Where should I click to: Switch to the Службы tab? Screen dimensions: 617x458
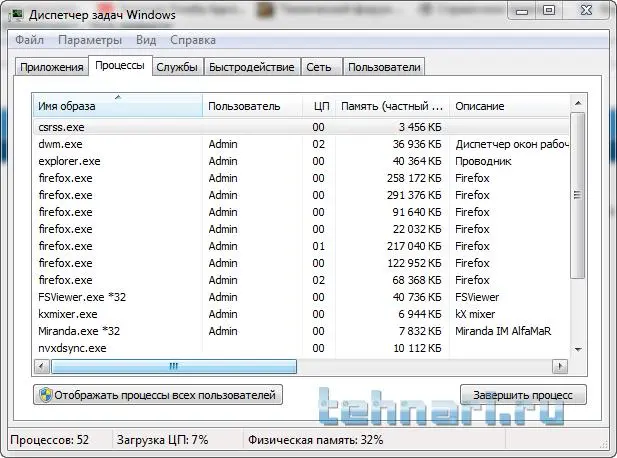click(177, 67)
